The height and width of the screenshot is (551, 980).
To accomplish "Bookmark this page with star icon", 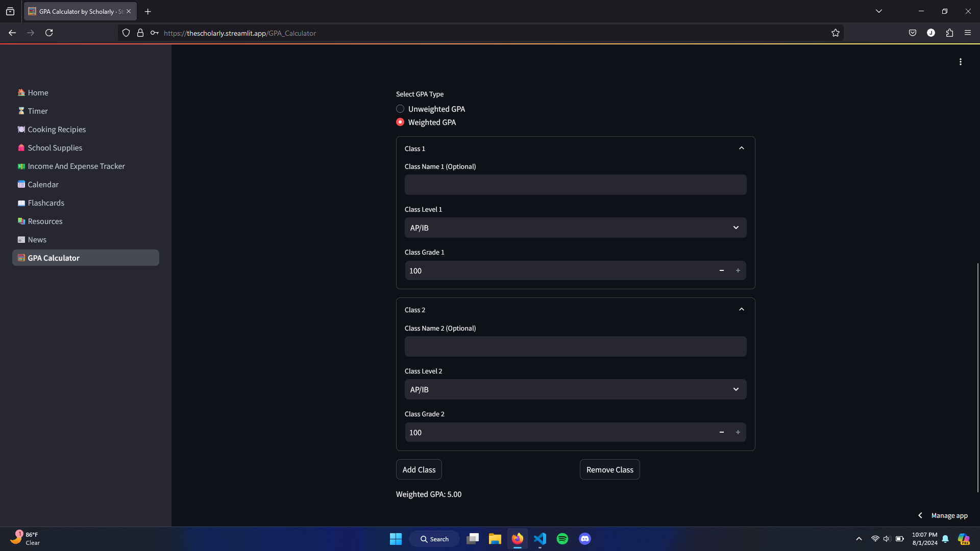I will pos(835,33).
